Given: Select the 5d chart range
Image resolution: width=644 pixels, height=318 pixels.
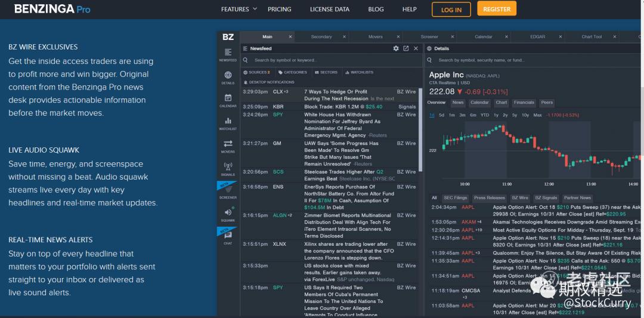Looking at the screenshot, I should pos(441,115).
